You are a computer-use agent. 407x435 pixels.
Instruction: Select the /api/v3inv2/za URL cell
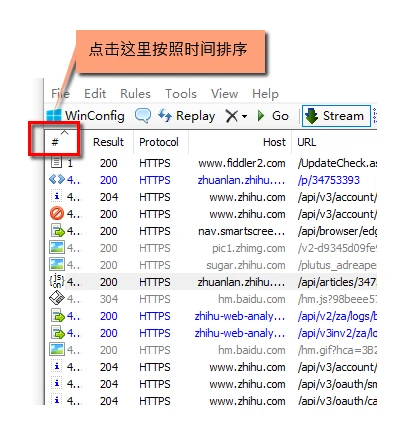coord(337,333)
